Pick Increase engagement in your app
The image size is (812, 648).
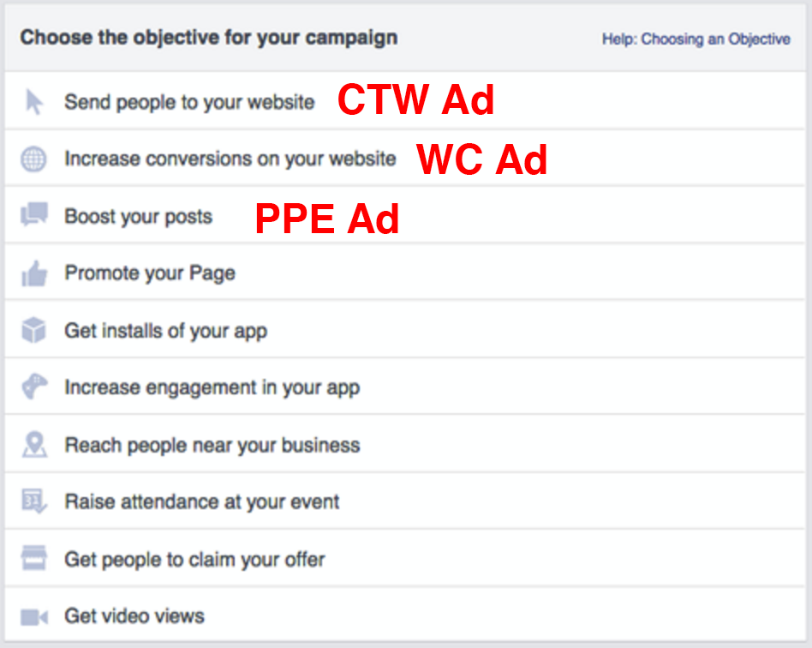(x=405, y=387)
